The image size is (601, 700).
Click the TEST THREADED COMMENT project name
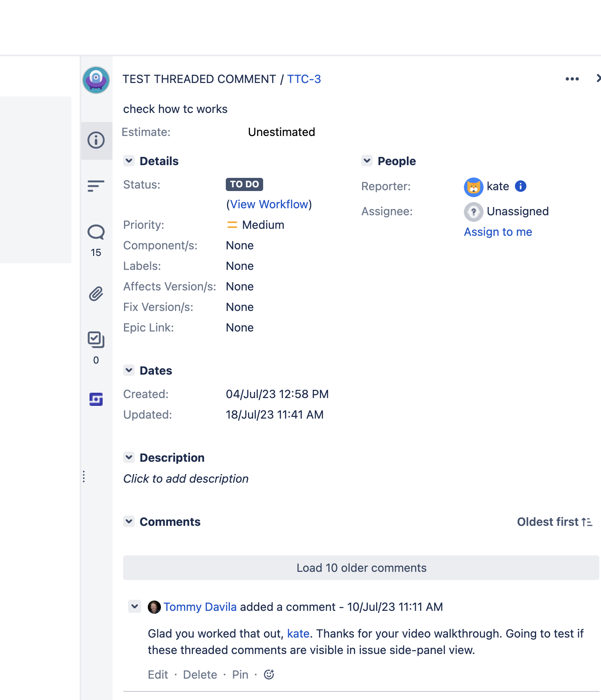[199, 79]
